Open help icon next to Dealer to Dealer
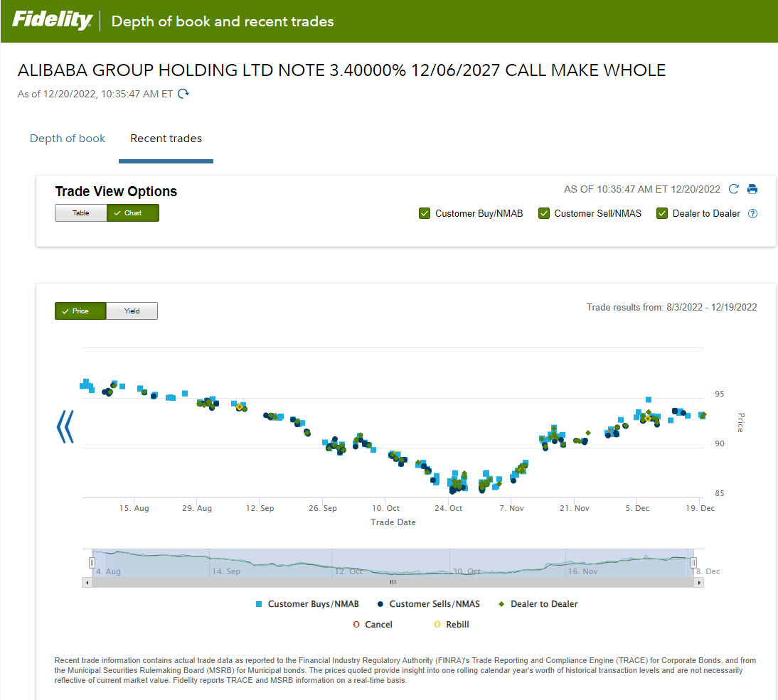Viewport: 778px width, 700px height. pyautogui.click(x=753, y=213)
